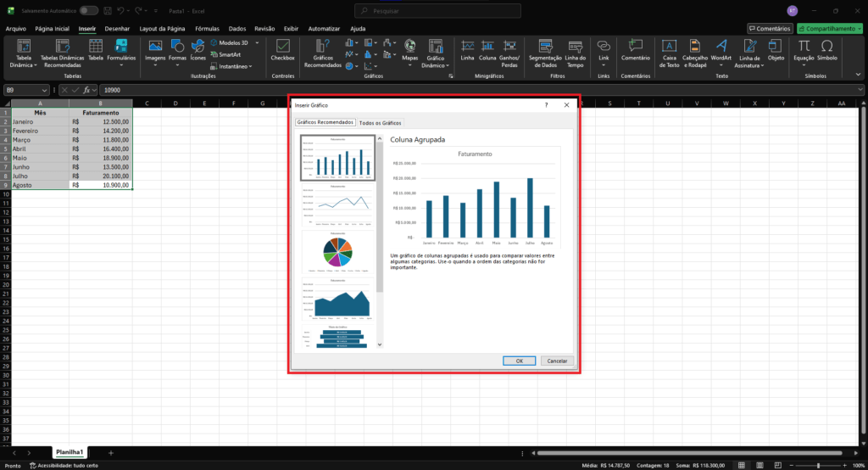Add a new sheet with plus
868x470 pixels.
pos(111,453)
